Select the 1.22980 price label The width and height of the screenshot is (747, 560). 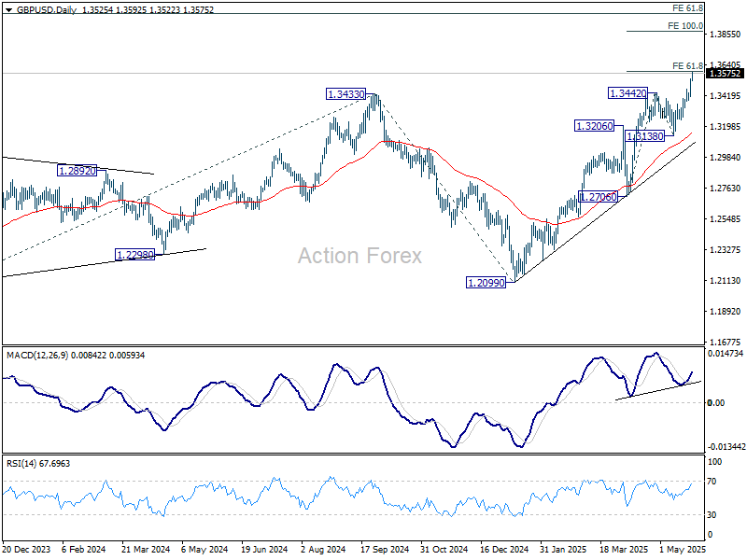(x=135, y=255)
